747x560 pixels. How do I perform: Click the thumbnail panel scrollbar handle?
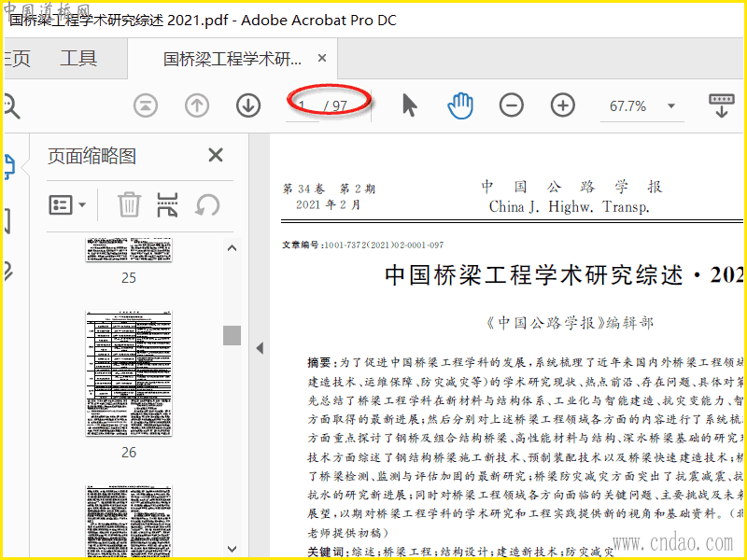(x=232, y=335)
